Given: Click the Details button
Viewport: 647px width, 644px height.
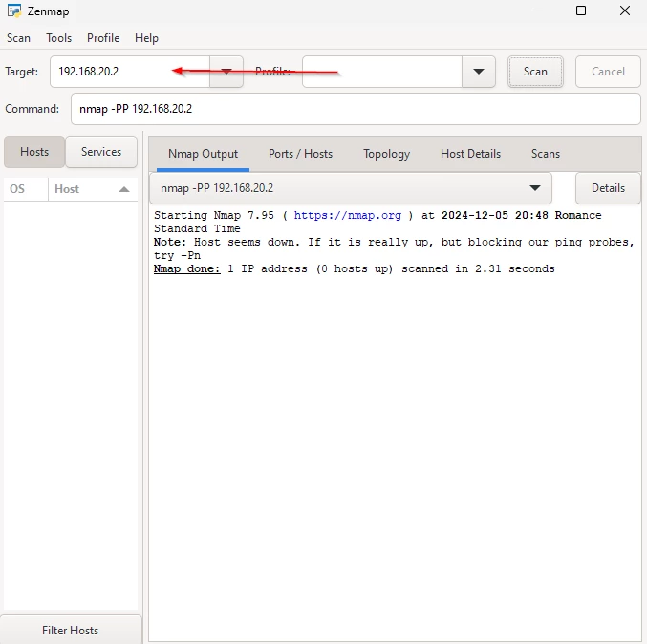Looking at the screenshot, I should [x=608, y=188].
